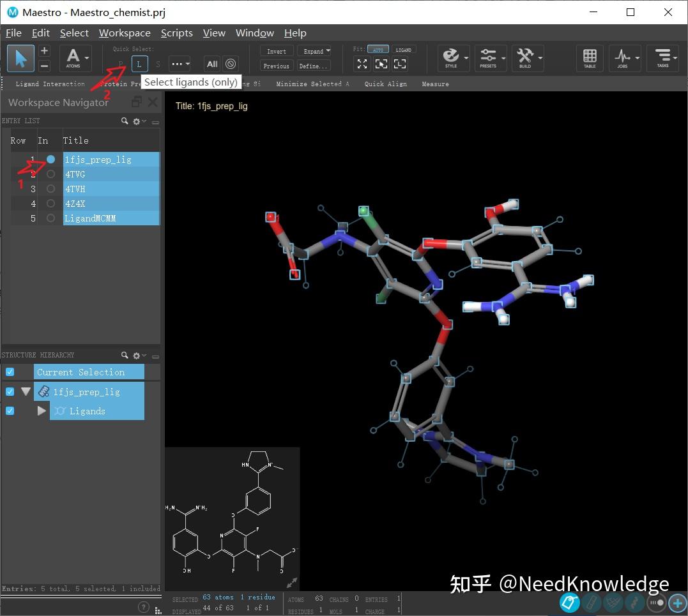Viewport: 688px width, 616px height.
Task: Click the Define... button
Action: [313, 65]
